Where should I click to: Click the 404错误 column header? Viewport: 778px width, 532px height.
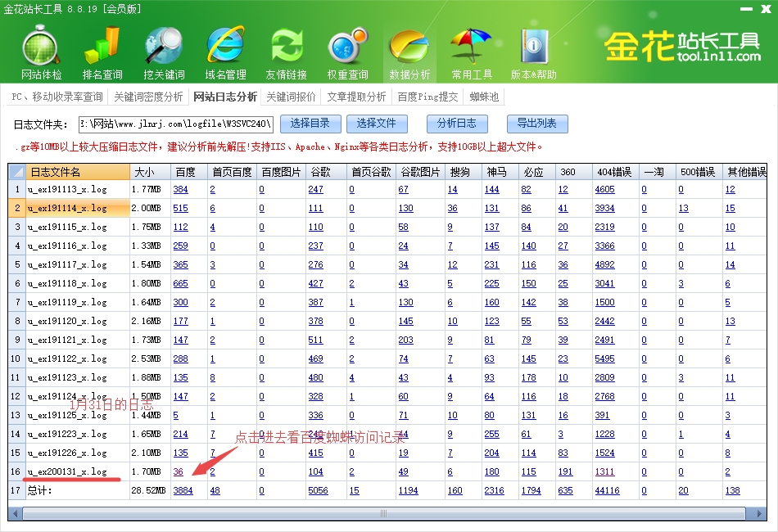[613, 172]
